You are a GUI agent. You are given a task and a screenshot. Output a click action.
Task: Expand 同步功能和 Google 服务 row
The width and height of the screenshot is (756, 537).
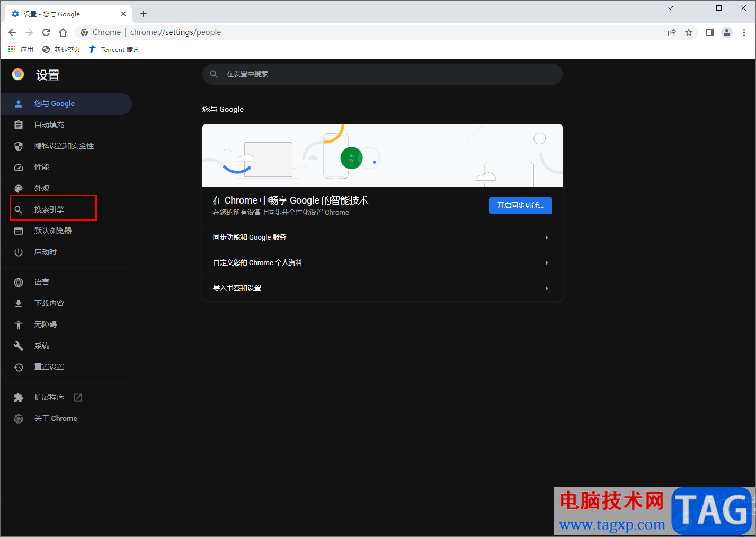click(383, 237)
